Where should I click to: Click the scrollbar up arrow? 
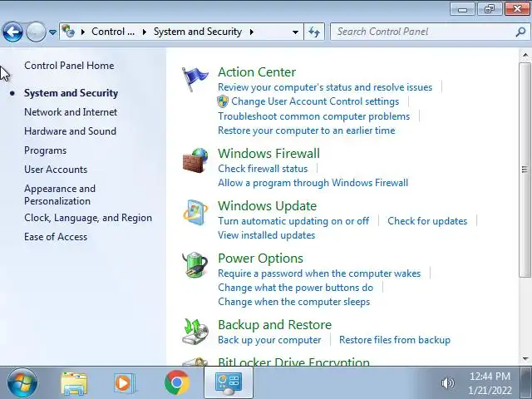click(x=525, y=55)
